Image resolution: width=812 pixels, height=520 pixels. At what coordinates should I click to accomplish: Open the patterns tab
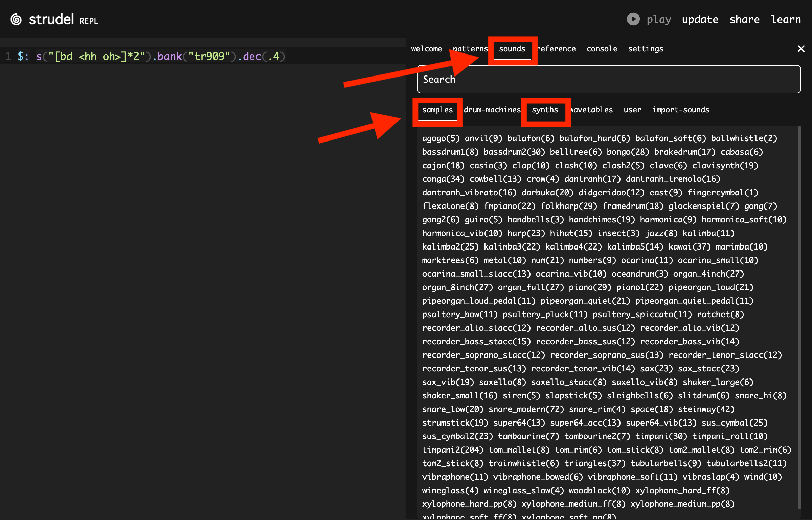470,49
